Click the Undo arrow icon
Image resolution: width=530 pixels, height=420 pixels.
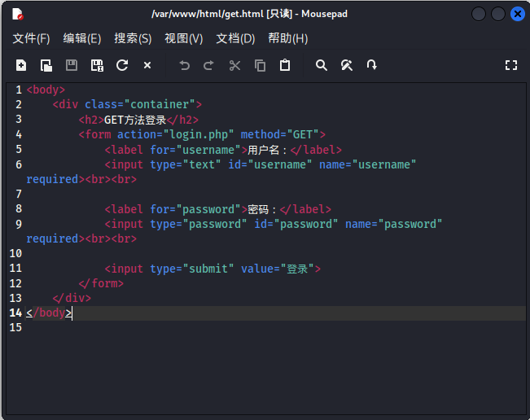click(184, 65)
